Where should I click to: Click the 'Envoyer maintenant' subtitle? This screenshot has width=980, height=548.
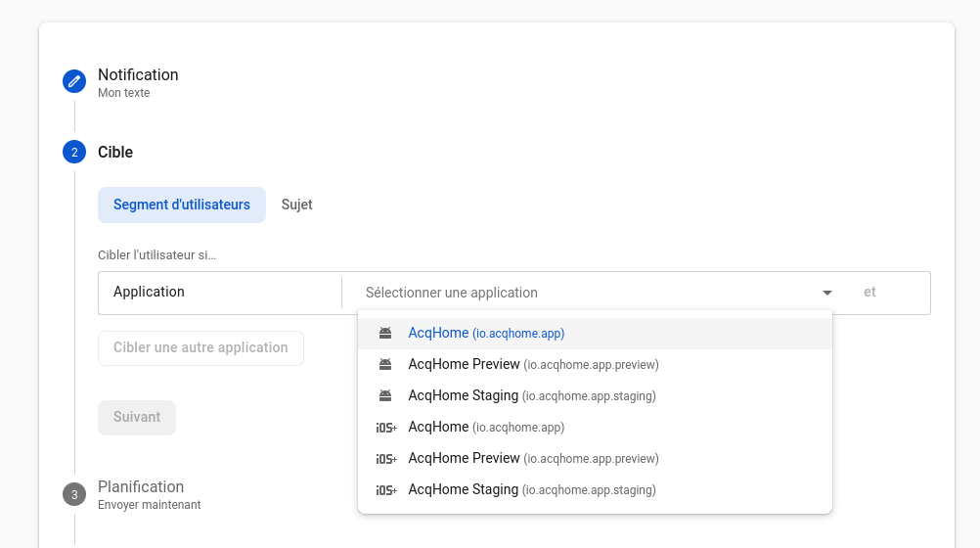click(x=150, y=505)
